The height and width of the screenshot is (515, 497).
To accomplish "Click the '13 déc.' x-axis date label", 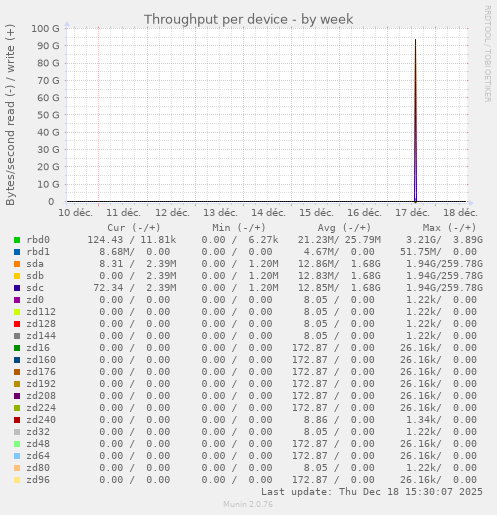I will [220, 213].
